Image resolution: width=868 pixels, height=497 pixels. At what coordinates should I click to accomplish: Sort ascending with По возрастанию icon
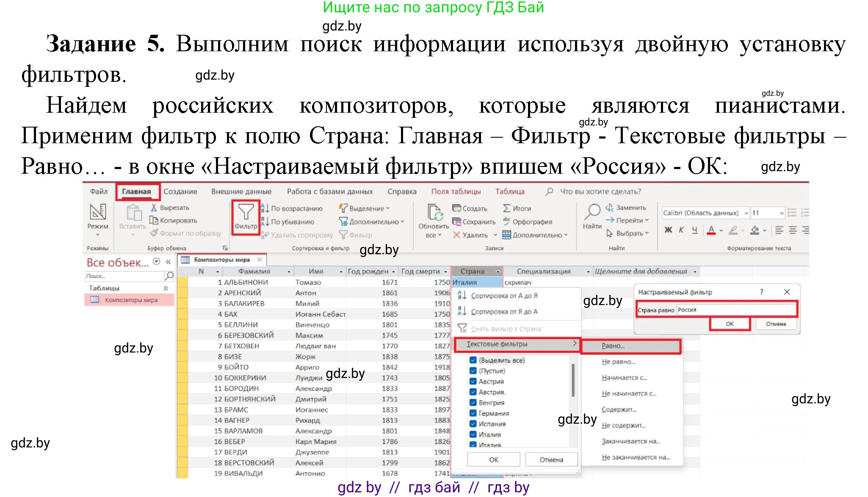265,208
